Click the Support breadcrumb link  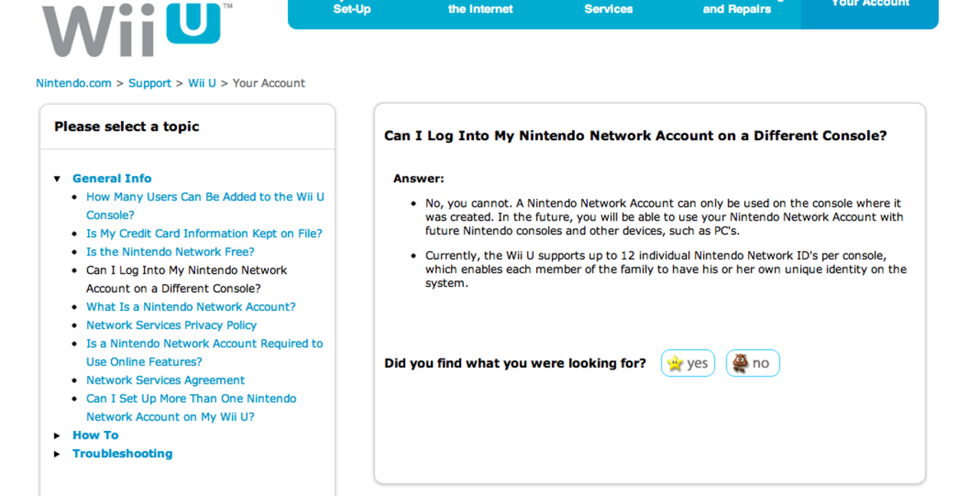coord(149,83)
